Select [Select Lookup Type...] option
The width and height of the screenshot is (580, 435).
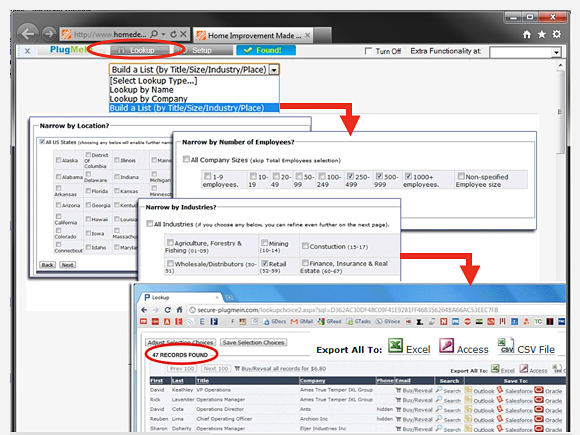point(153,81)
